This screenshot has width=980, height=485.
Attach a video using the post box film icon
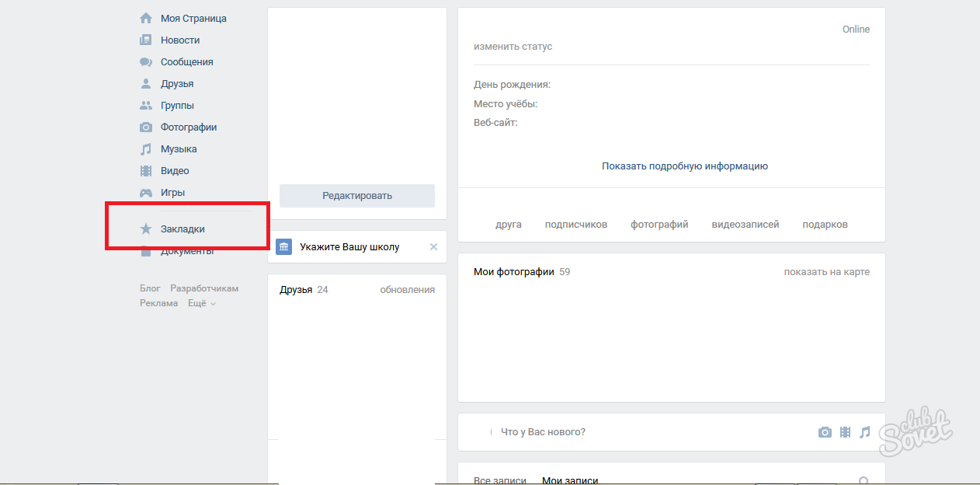[845, 432]
